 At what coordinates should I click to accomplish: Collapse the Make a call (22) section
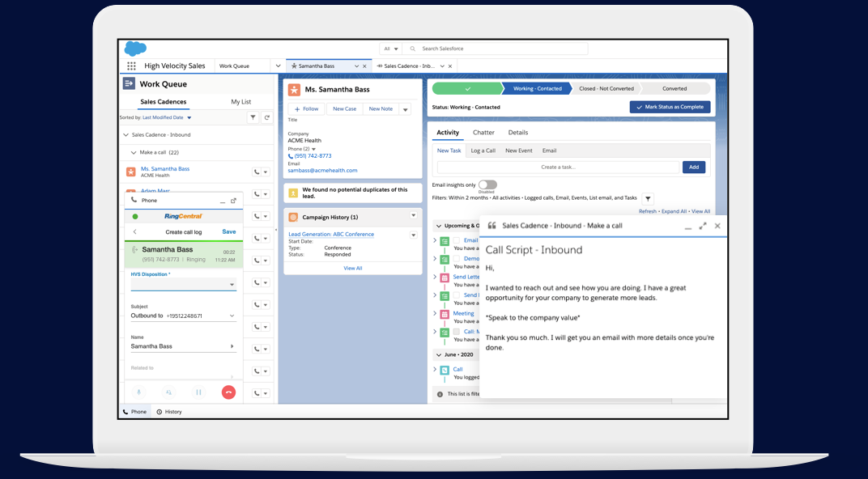[134, 153]
